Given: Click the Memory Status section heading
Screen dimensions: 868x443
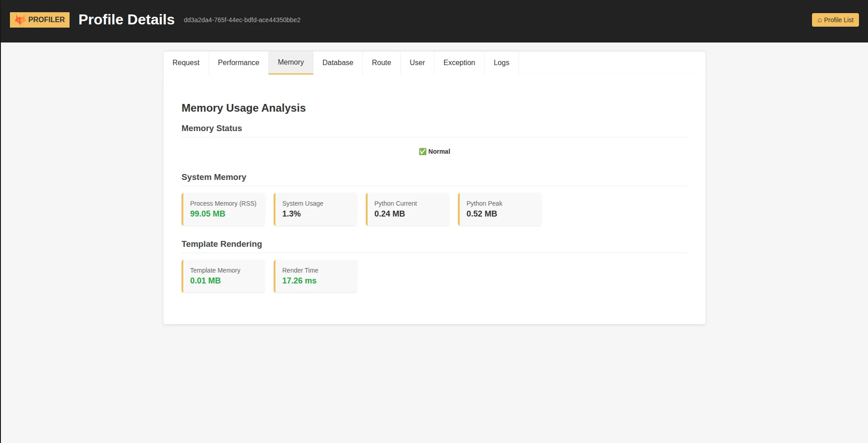Looking at the screenshot, I should click(x=212, y=128).
